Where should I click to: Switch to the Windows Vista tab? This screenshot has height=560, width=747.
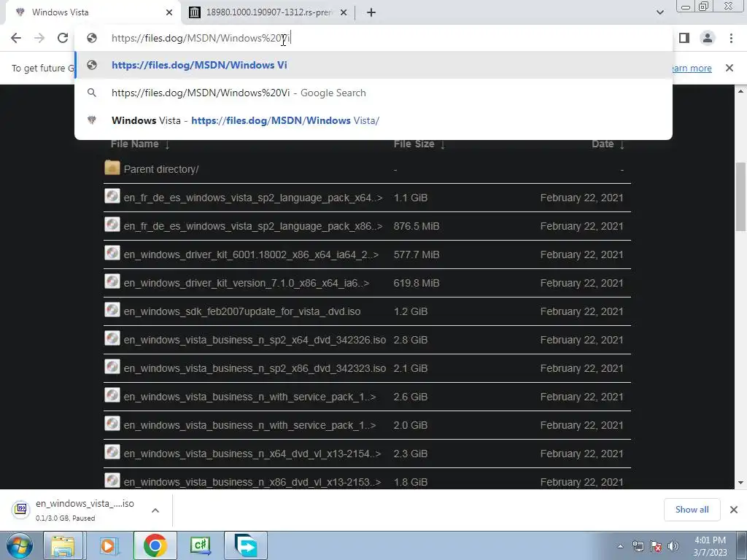[x=93, y=12]
